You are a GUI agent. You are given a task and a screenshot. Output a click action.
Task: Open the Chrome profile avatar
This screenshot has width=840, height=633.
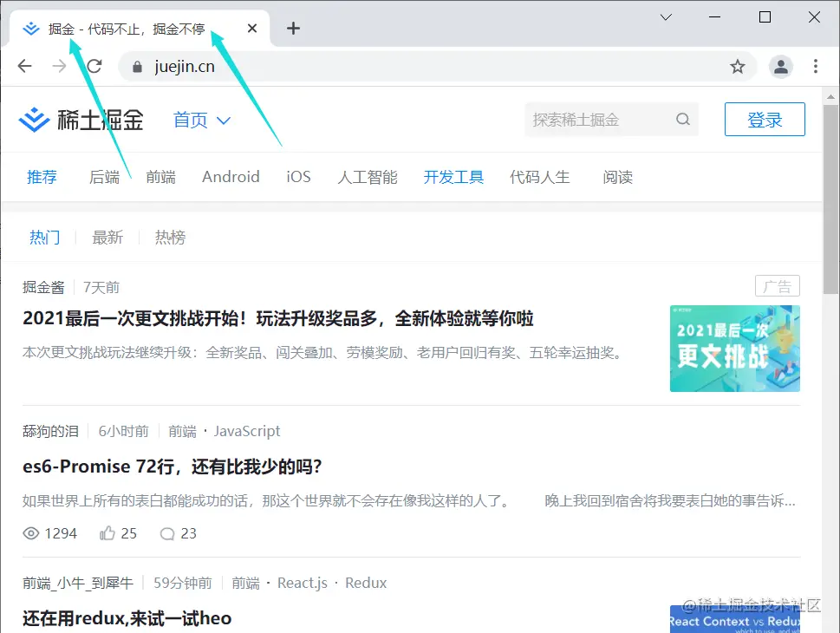[x=780, y=67]
